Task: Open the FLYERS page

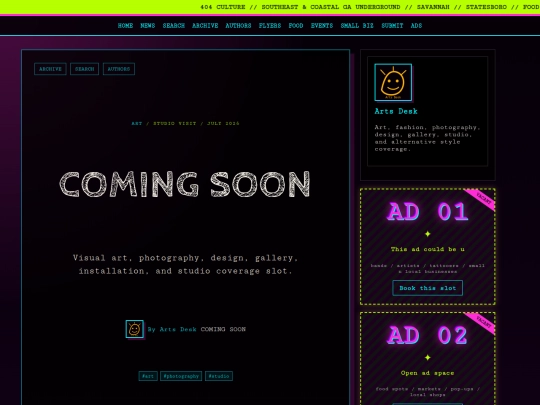Action: (x=270, y=25)
